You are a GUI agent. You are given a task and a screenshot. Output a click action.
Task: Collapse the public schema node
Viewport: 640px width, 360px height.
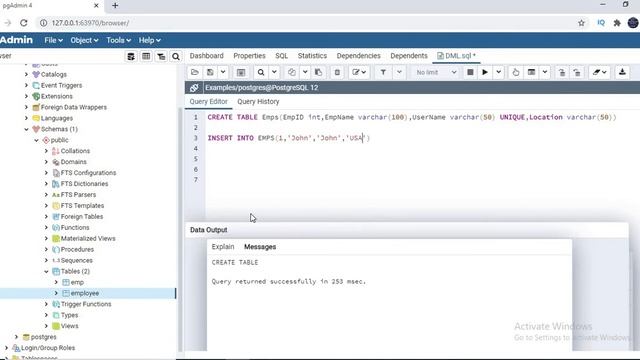pyautogui.click(x=36, y=140)
